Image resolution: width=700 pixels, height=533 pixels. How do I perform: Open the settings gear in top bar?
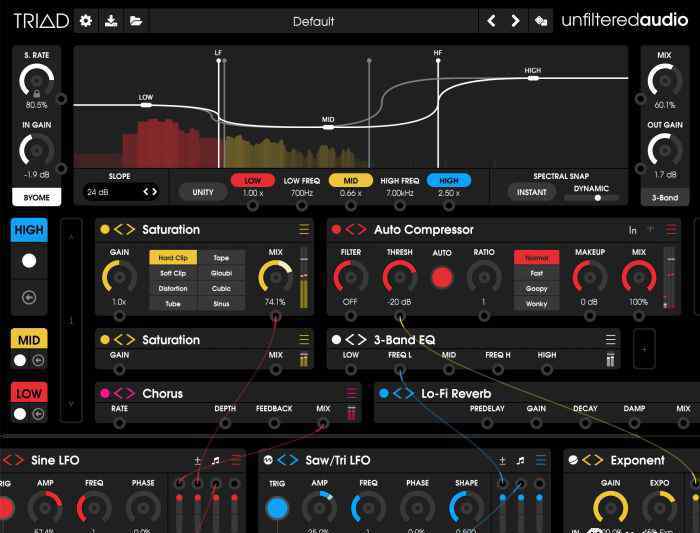pos(86,21)
